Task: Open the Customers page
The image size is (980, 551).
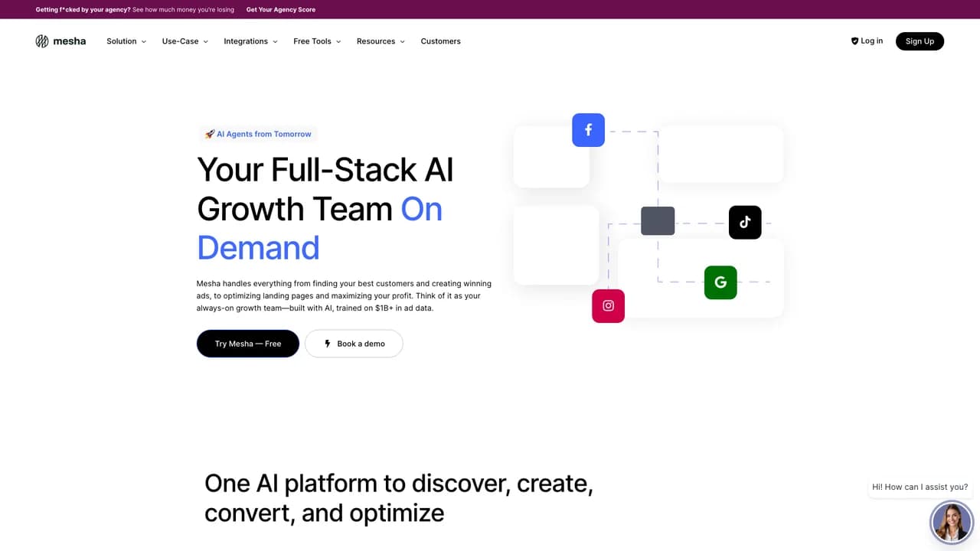Action: (441, 41)
